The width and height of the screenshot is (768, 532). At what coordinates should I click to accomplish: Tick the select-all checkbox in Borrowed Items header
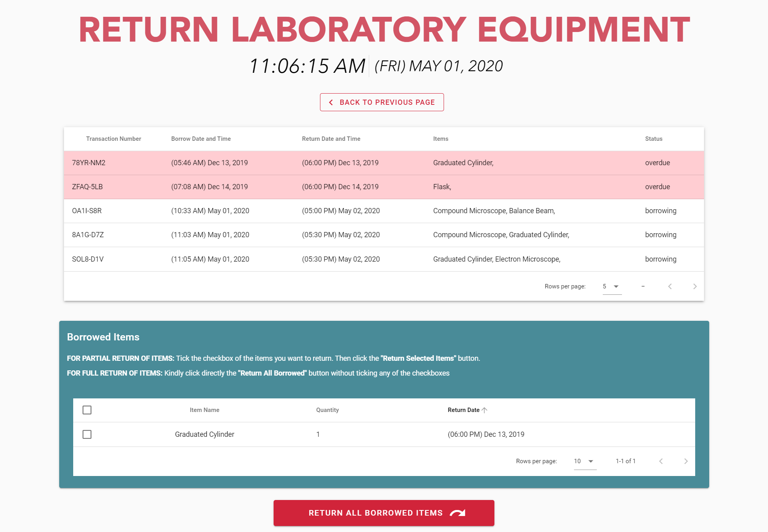(x=87, y=410)
